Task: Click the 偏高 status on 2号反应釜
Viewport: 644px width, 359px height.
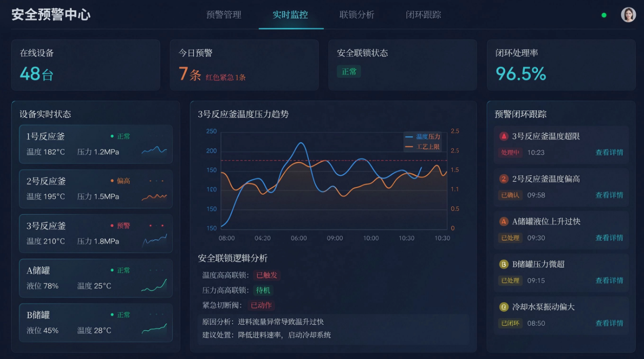Action: click(x=120, y=181)
